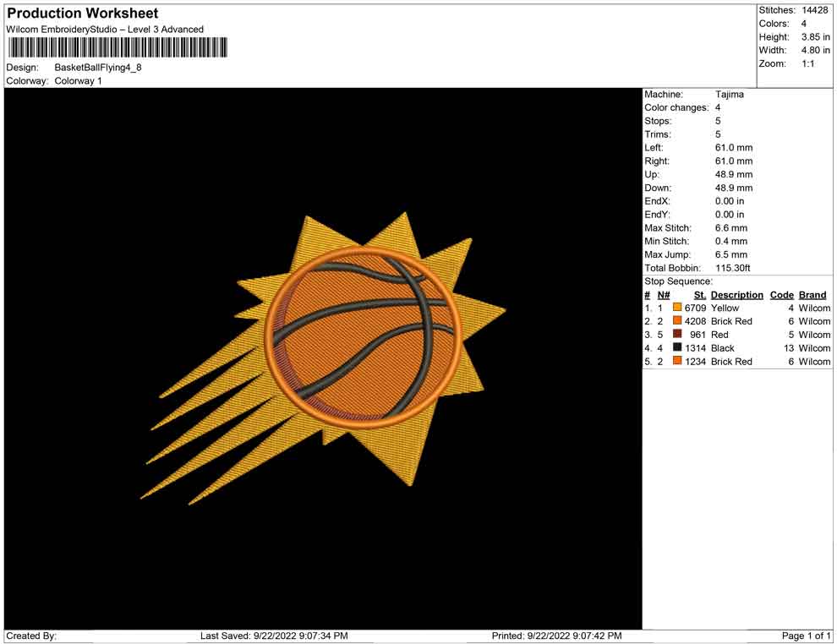Click the 'Created By:' footer label
Image resolution: width=837 pixels, height=644 pixels.
[x=31, y=636]
